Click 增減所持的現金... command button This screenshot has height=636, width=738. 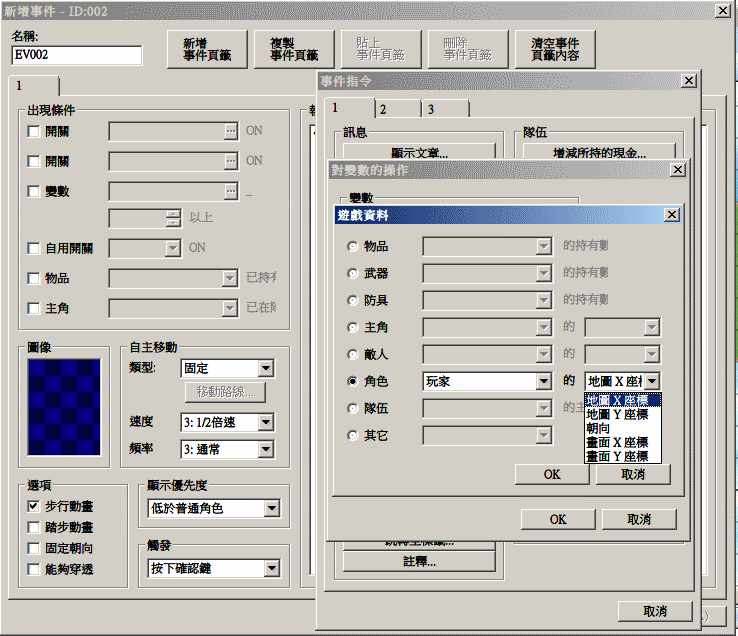[x=599, y=152]
